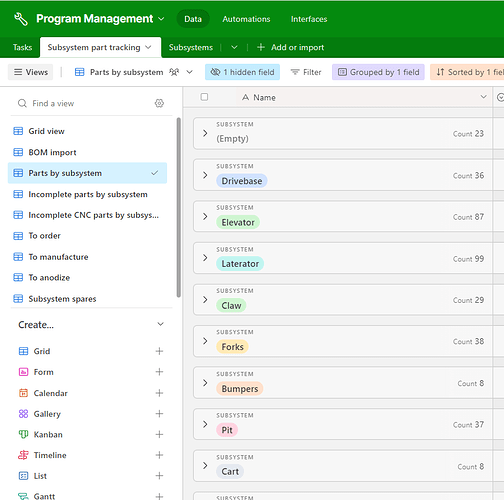Add a new Timeline view
Screen dimensions: 504x500
click(x=159, y=455)
